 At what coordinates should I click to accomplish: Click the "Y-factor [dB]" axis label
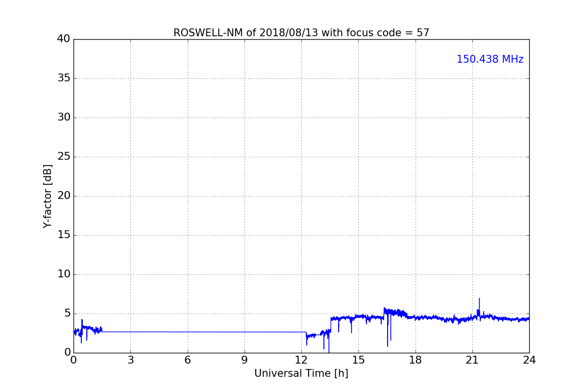pos(48,196)
